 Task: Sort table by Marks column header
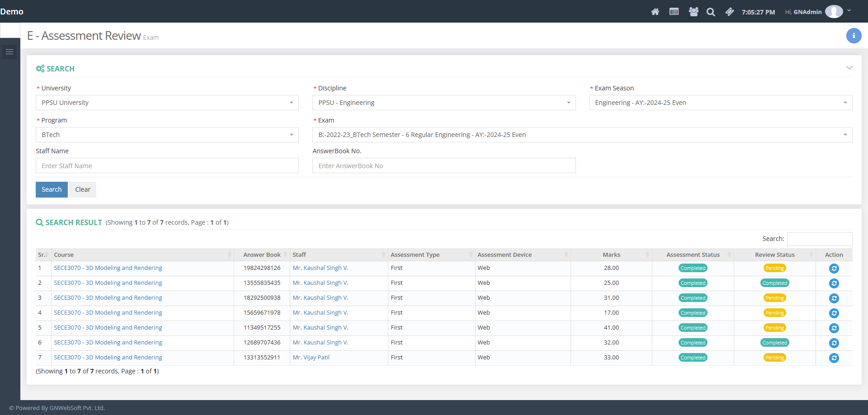coord(611,255)
